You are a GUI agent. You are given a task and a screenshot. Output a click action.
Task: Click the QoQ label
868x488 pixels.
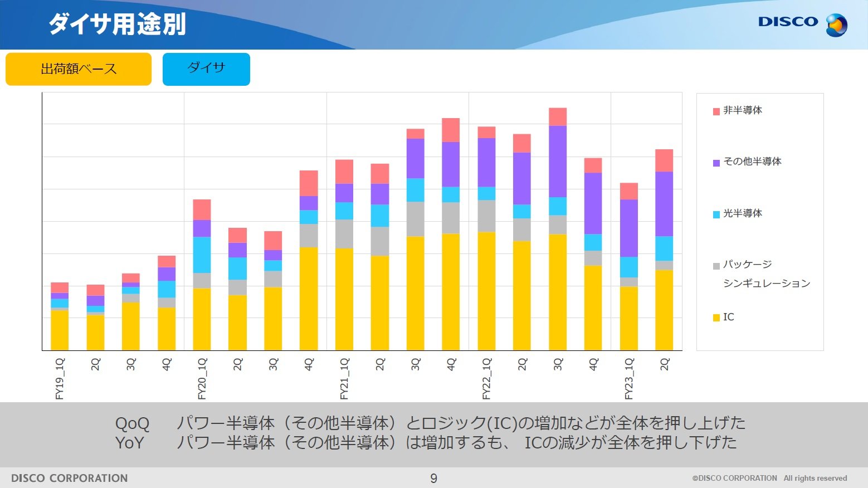(x=132, y=423)
